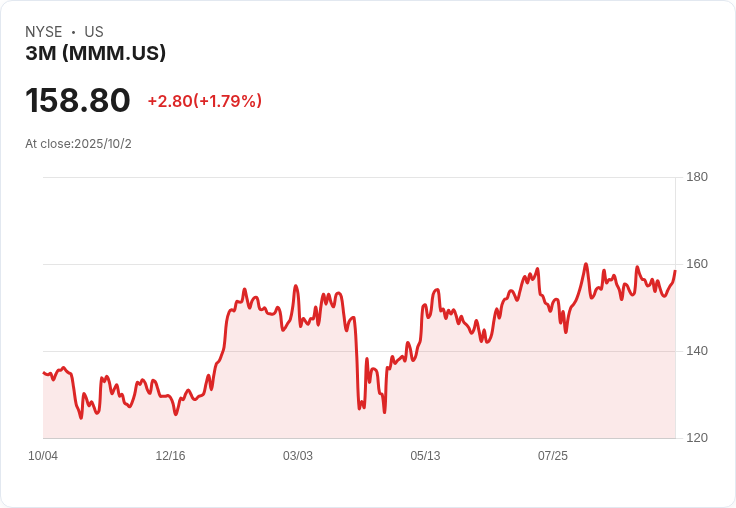Select the 05/13 date on x-axis
Viewport: 736px width, 508px height.
(x=425, y=456)
